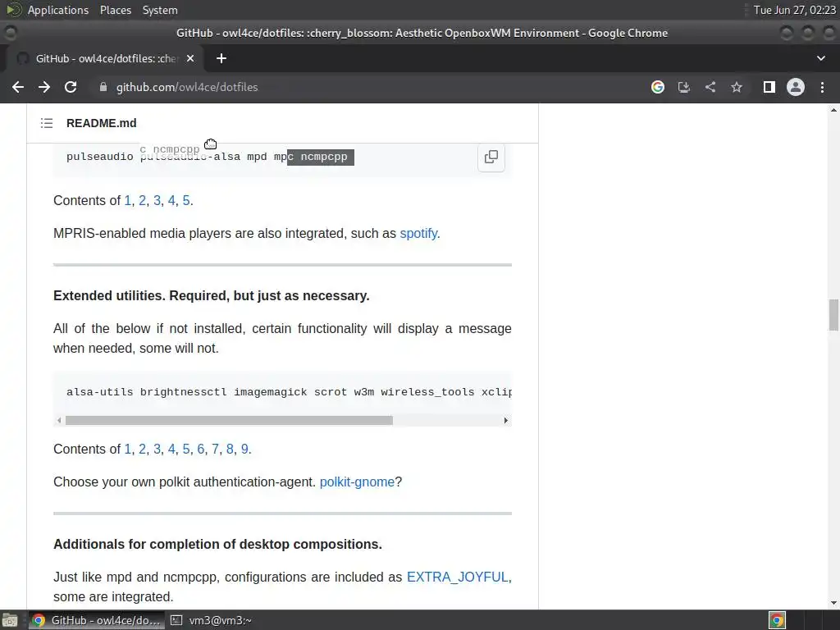Open the Chrome profile avatar
Screen dimensions: 840x630
click(796, 87)
